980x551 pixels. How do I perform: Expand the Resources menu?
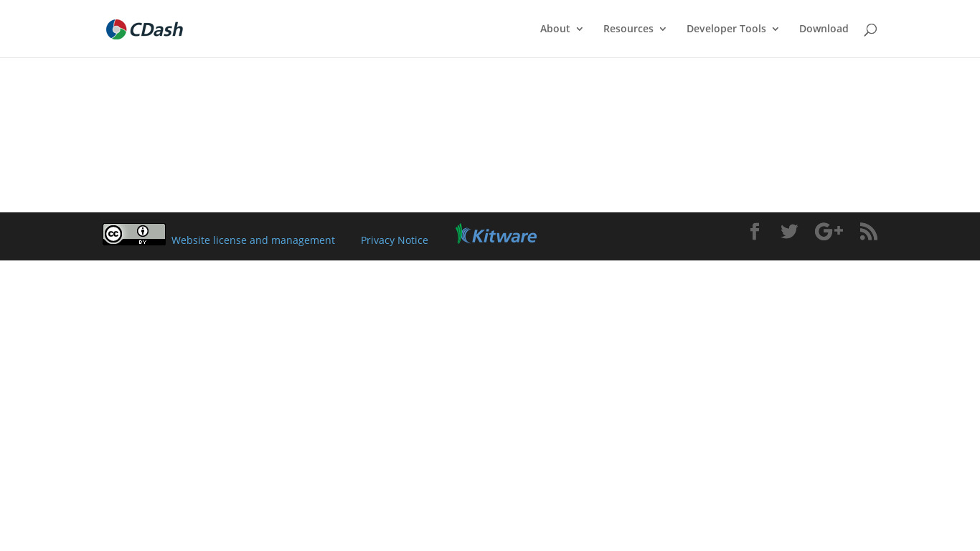(x=635, y=29)
